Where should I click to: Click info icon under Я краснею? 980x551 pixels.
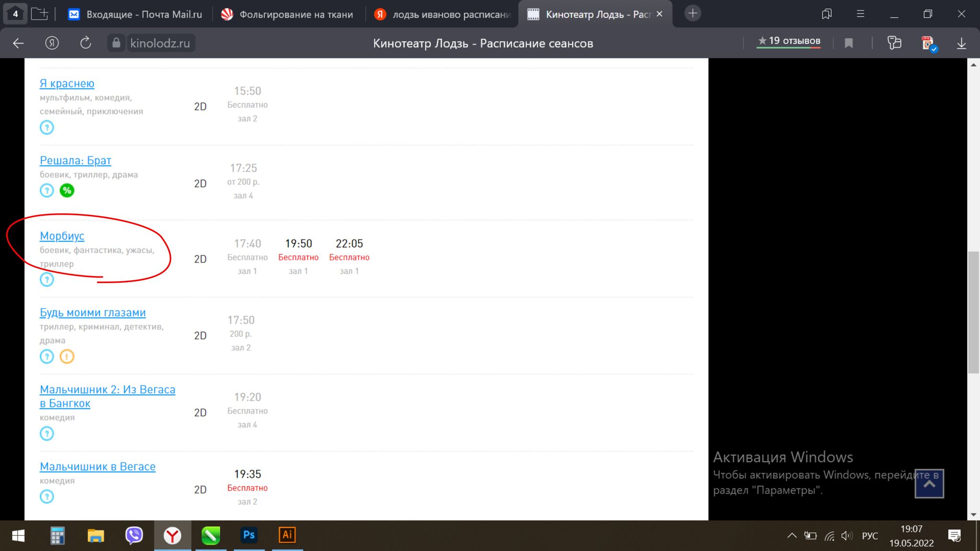click(x=46, y=127)
